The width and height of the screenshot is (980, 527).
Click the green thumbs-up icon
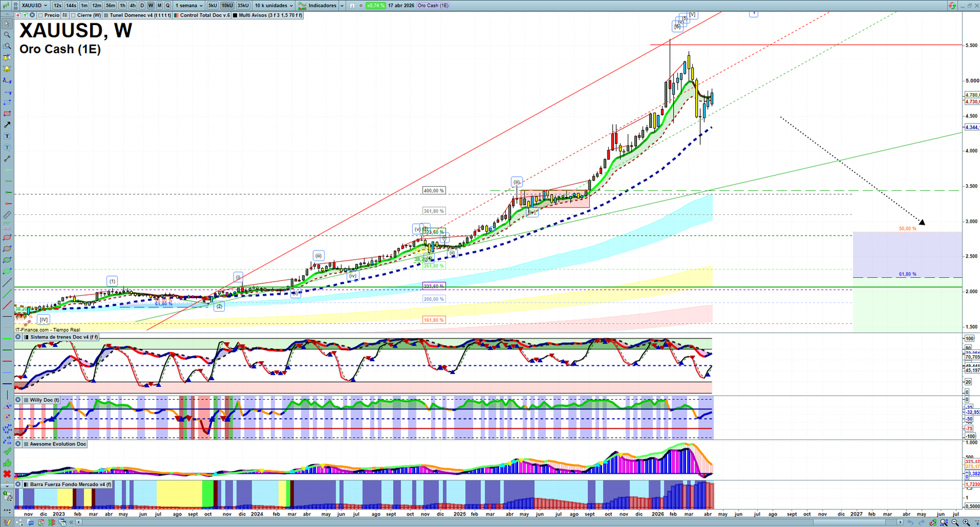7,463
